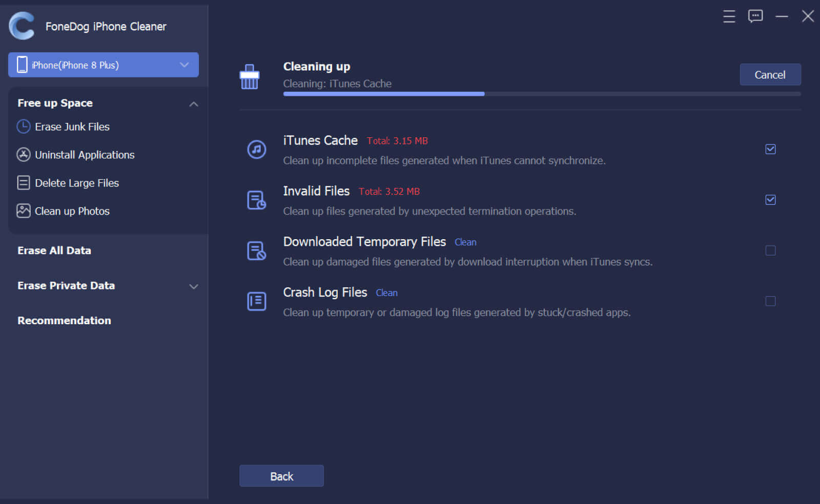The width and height of the screenshot is (820, 504).
Task: Click the Invalid Files title
Action: (x=316, y=191)
